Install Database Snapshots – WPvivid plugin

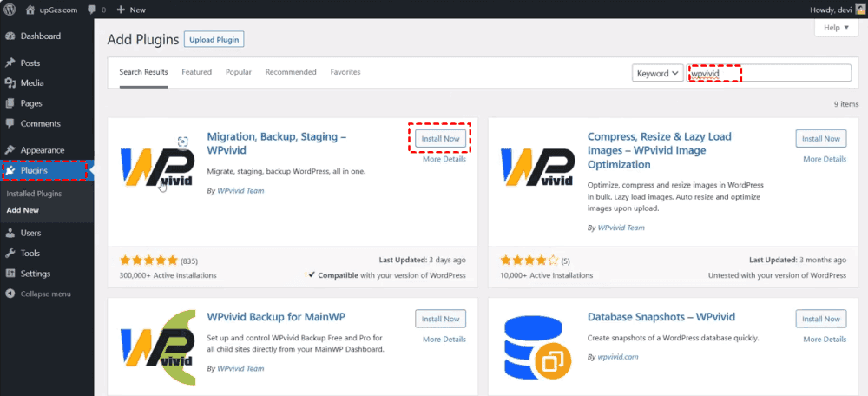point(821,319)
